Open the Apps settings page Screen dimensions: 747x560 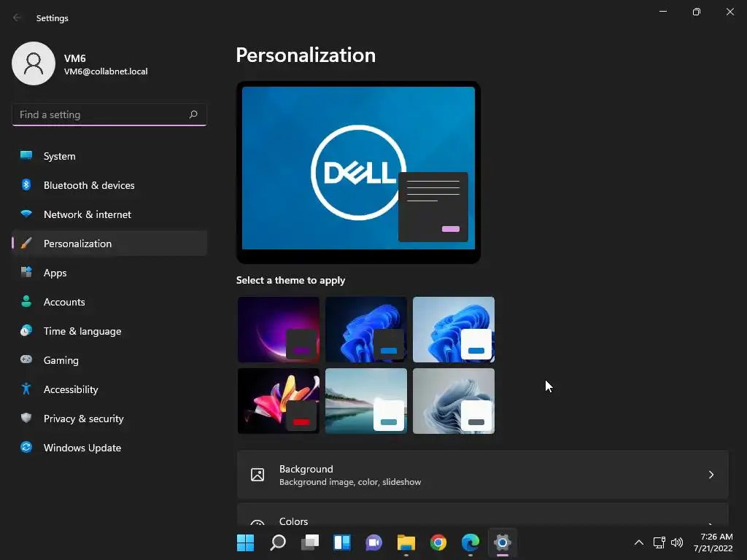109,273
